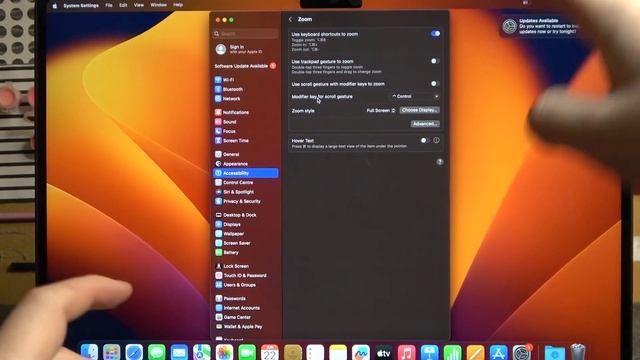Viewport: 640px width, 360px height.
Task: Launch FaceTime from the Dock
Action: click(247, 353)
